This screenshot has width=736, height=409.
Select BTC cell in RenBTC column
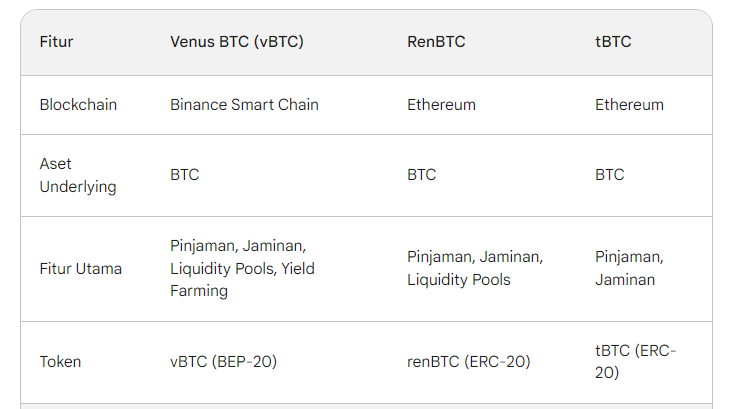(x=422, y=175)
